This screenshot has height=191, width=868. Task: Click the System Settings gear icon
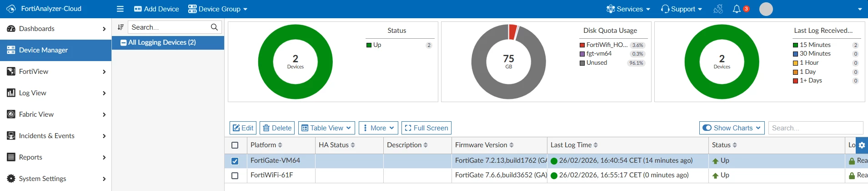11,179
